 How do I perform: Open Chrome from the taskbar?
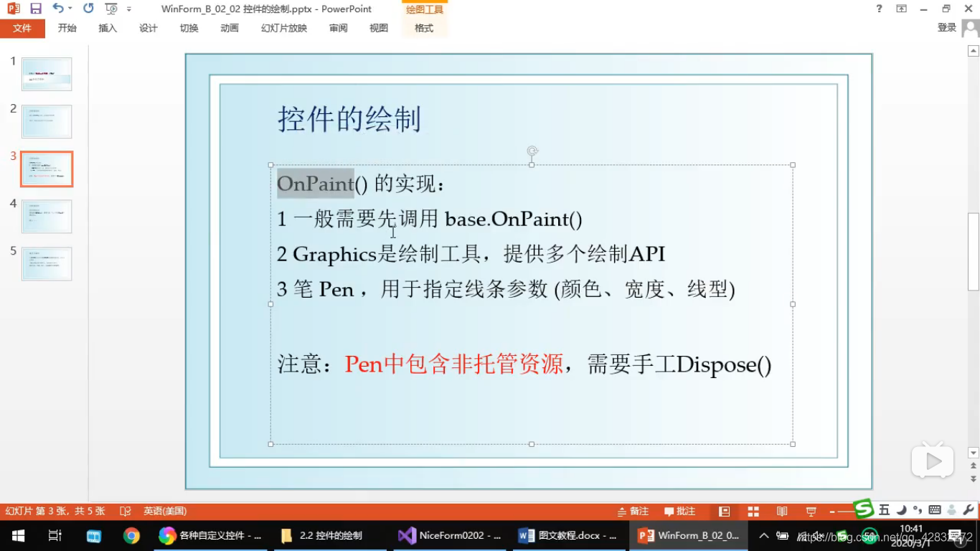[131, 536]
